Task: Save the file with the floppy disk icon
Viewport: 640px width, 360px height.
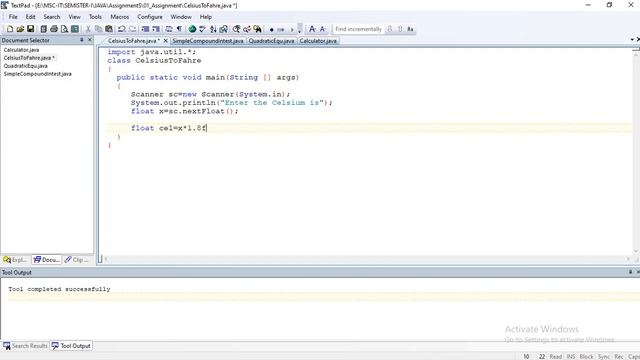Action: pyautogui.click(x=31, y=29)
